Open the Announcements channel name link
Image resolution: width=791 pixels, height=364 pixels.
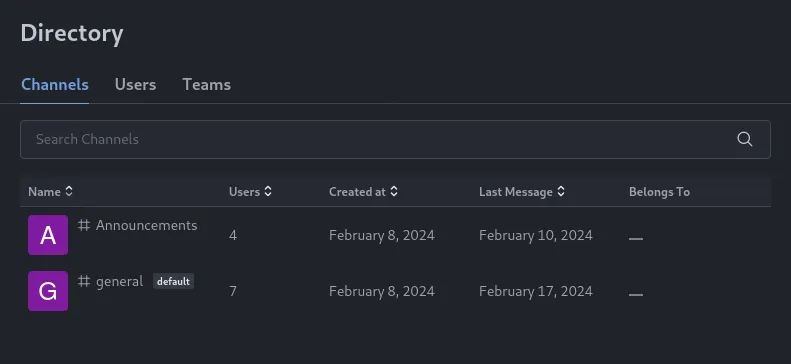pyautogui.click(x=147, y=225)
